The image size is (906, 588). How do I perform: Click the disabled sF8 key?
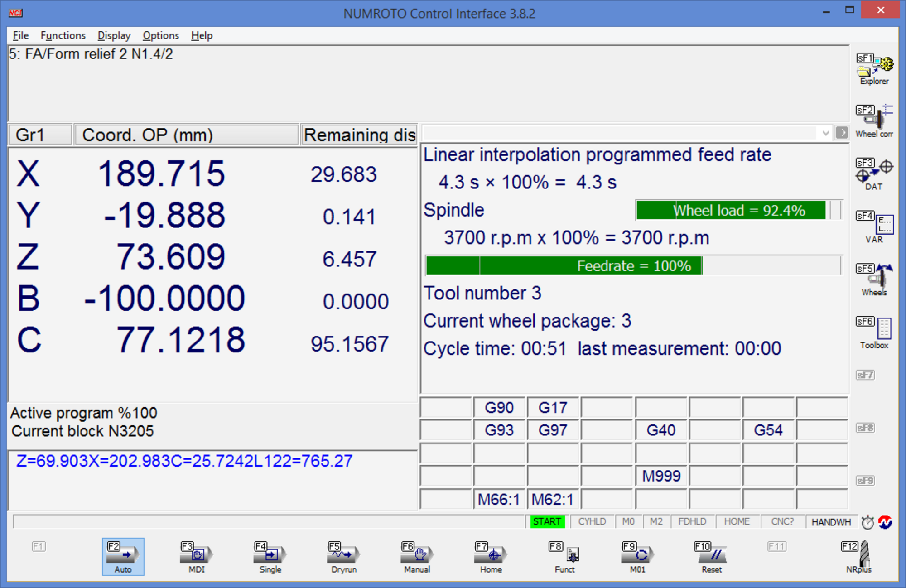tap(865, 428)
